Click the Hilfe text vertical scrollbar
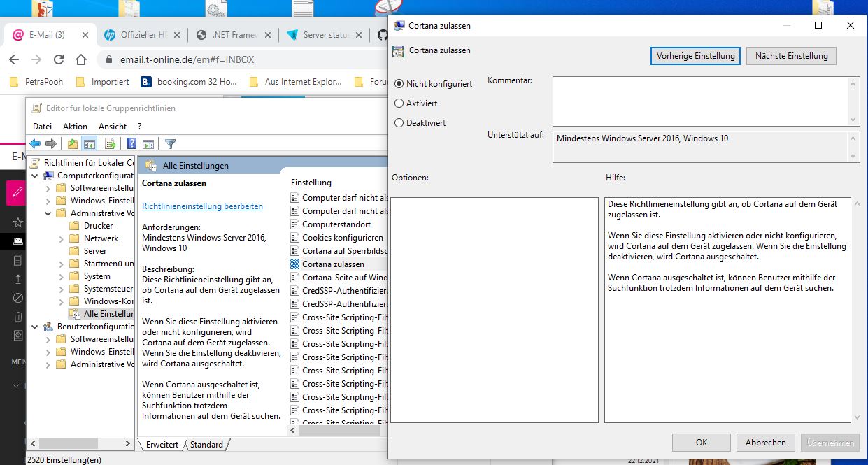 point(856,310)
